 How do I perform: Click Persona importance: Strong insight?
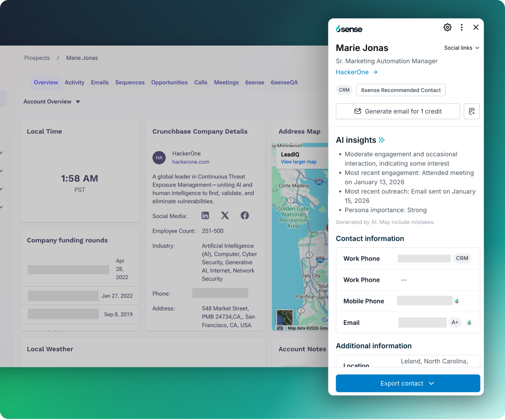386,210
